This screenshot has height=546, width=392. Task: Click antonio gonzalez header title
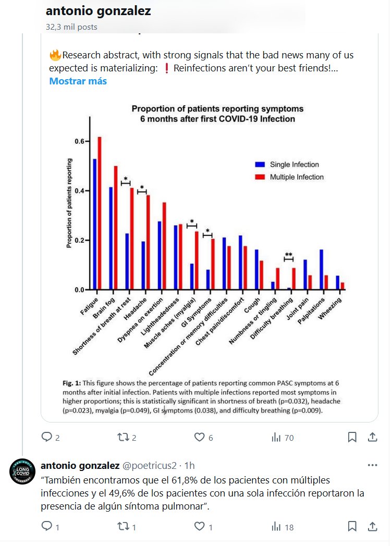98,11
